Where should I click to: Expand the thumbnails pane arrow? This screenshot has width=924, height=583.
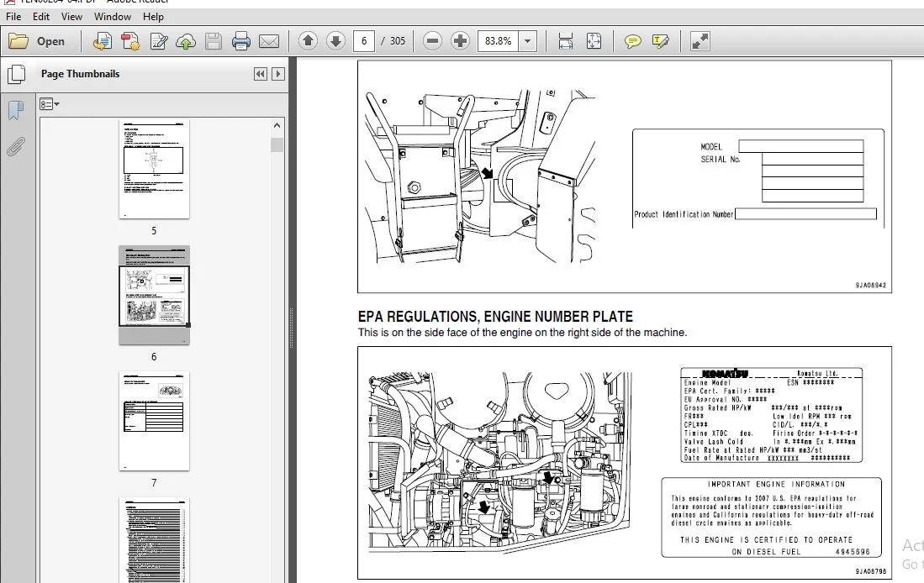[x=278, y=74]
